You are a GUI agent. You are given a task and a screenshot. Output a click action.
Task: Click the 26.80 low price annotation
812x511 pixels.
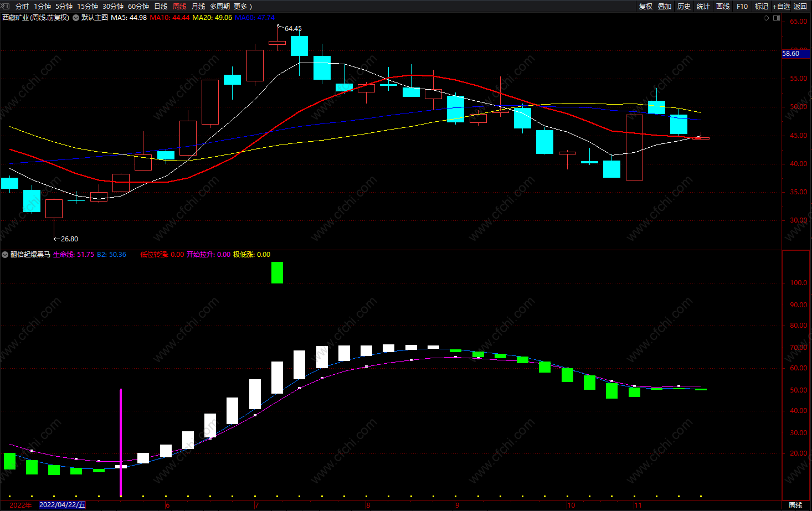pos(69,239)
